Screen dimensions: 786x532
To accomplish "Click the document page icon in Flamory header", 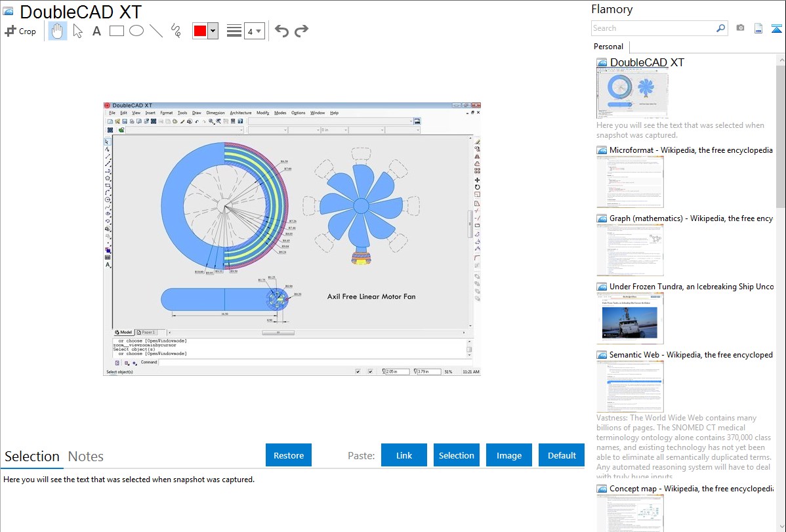I will click(758, 28).
